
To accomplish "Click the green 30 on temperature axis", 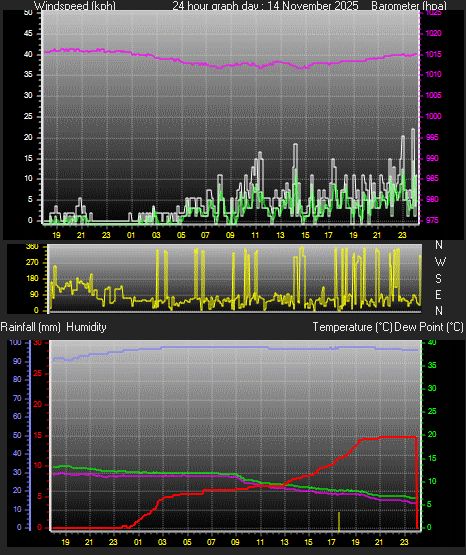I will point(432,388).
